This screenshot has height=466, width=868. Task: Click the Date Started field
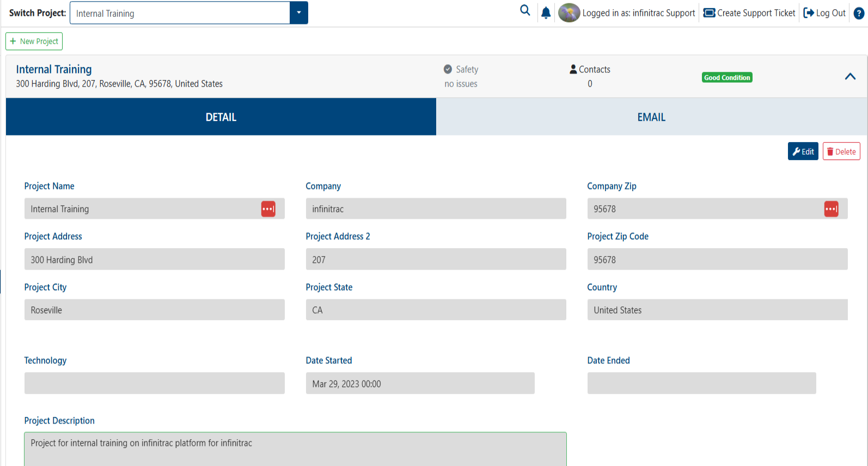point(420,383)
